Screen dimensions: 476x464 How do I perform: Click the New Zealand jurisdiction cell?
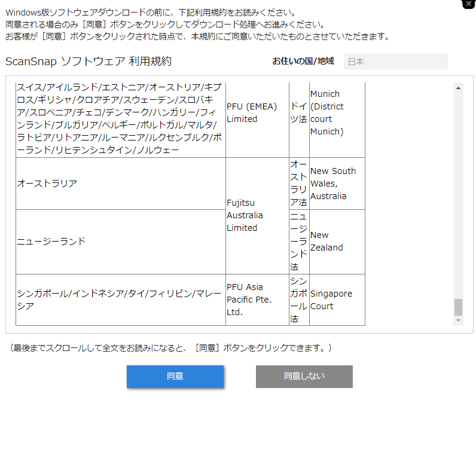(x=337, y=242)
